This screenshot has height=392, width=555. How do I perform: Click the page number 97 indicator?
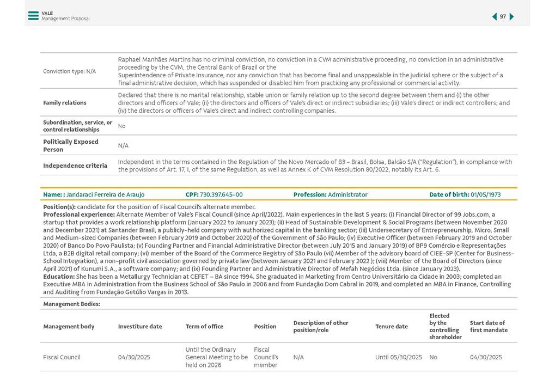pyautogui.click(x=503, y=17)
